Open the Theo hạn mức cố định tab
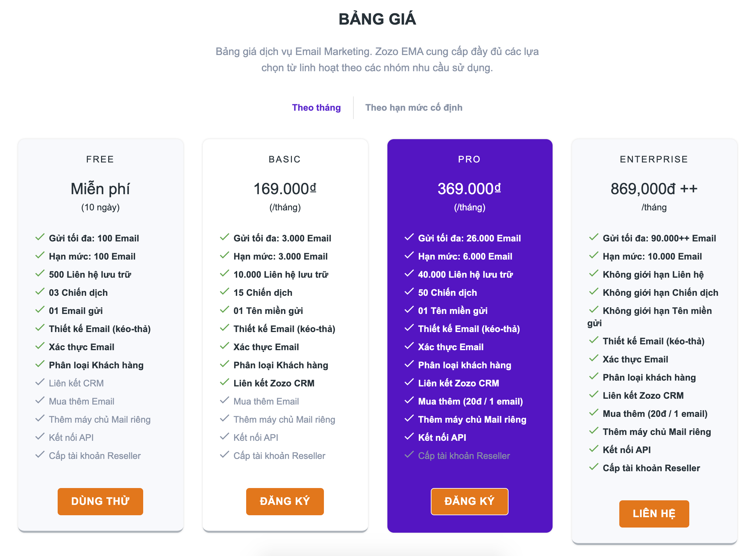This screenshot has width=756, height=556. (414, 108)
